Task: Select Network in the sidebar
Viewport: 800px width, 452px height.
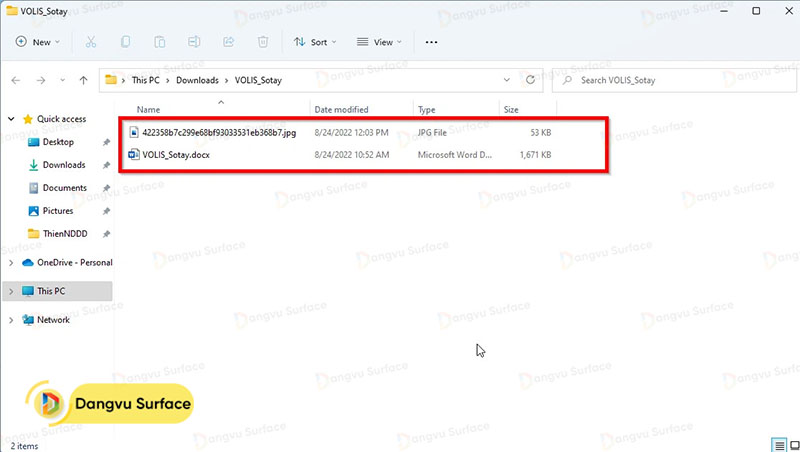Action: 53,320
